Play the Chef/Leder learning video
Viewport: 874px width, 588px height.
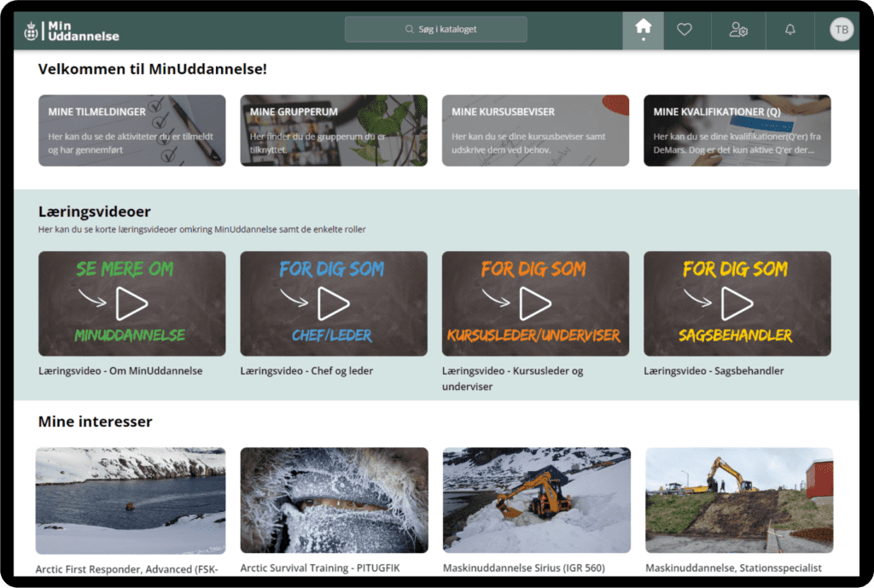click(x=333, y=302)
